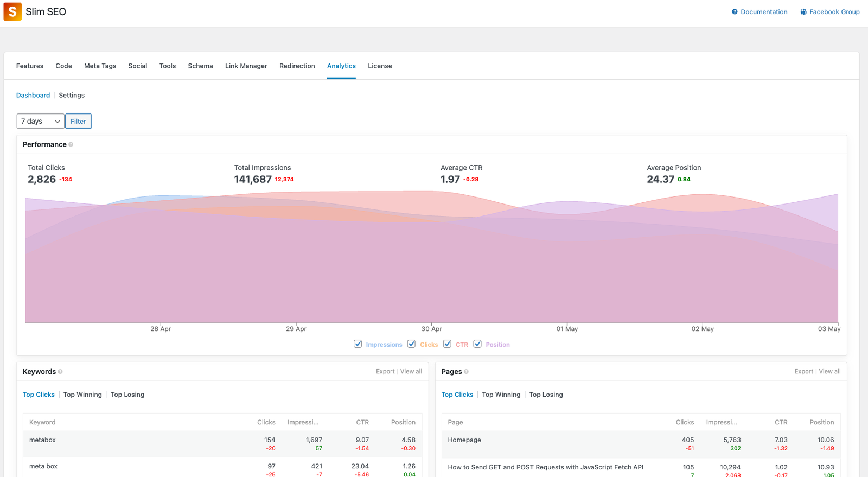Viewport: 868px width, 477px height.
Task: Click help icon beside Keywords heading
Action: tap(60, 372)
